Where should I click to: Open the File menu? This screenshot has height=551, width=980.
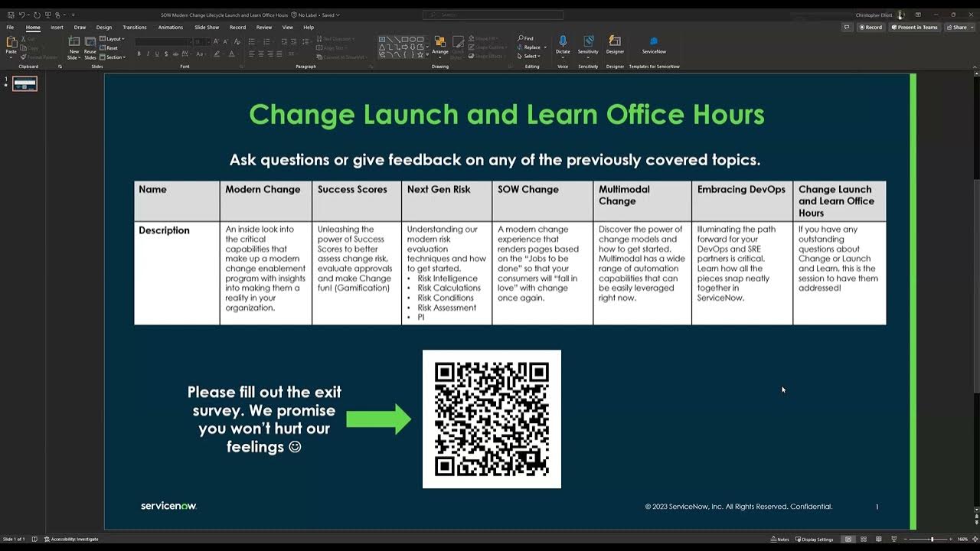[x=10, y=27]
